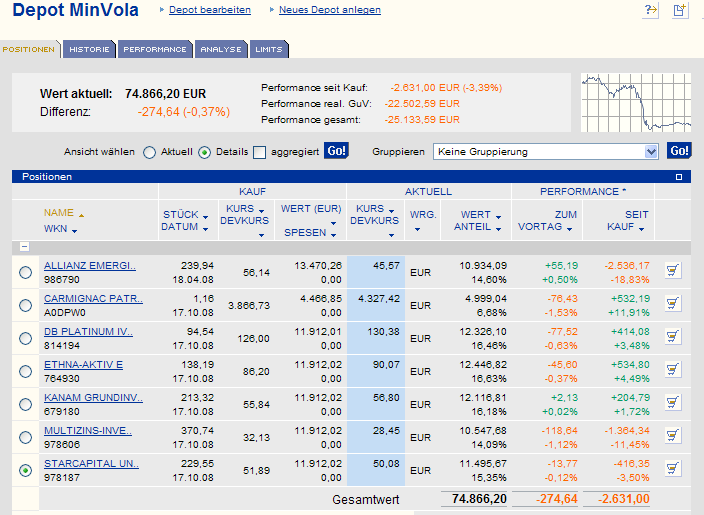Viewport: 704px width, 515px height.
Task: Select the STARCAPITAL UN radio button
Action: [x=26, y=470]
